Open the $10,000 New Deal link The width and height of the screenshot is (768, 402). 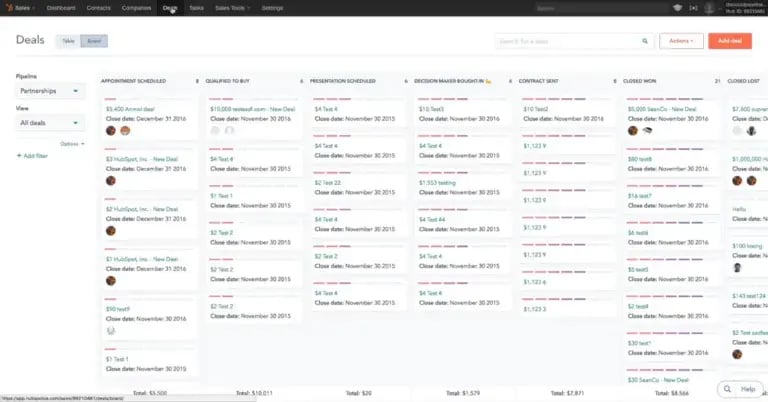pos(253,109)
